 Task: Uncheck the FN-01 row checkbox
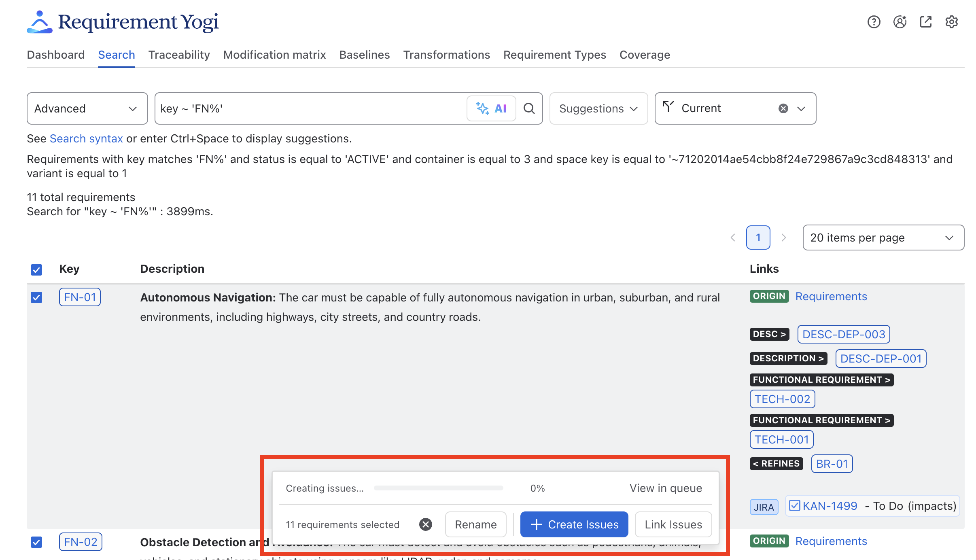[36, 297]
